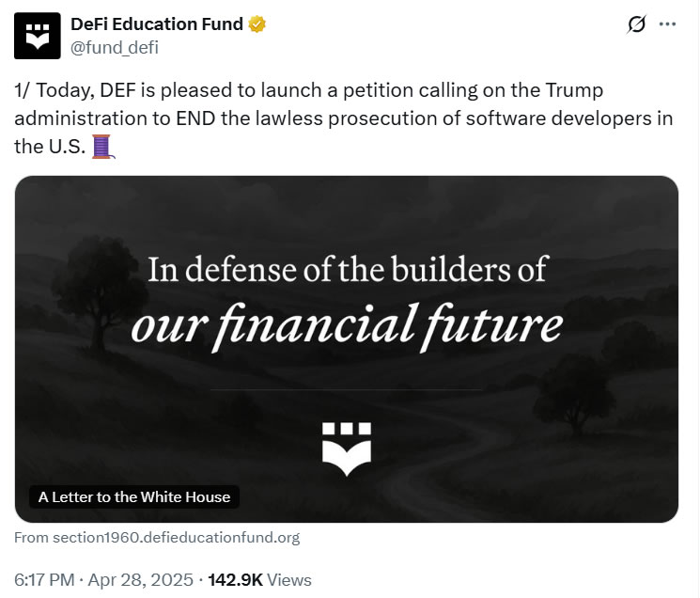This screenshot has width=700, height=598.
Task: Click the gold verified badge
Action: click(257, 24)
